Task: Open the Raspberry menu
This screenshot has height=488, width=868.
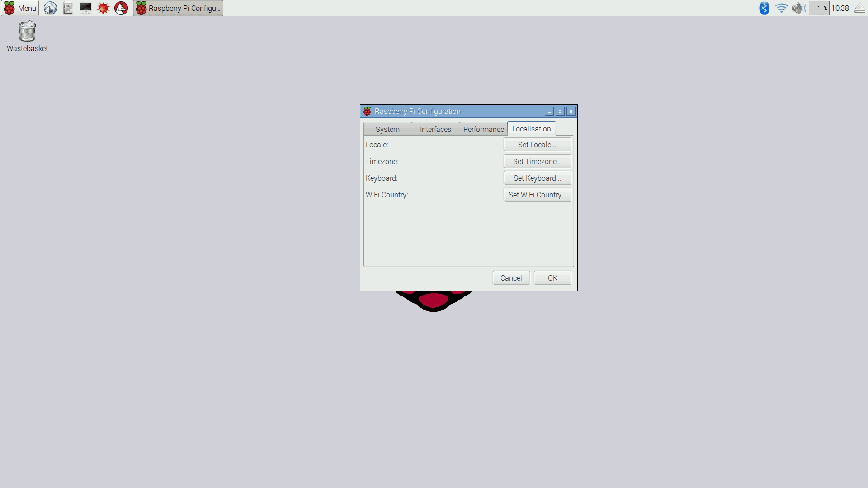Action: 19,8
